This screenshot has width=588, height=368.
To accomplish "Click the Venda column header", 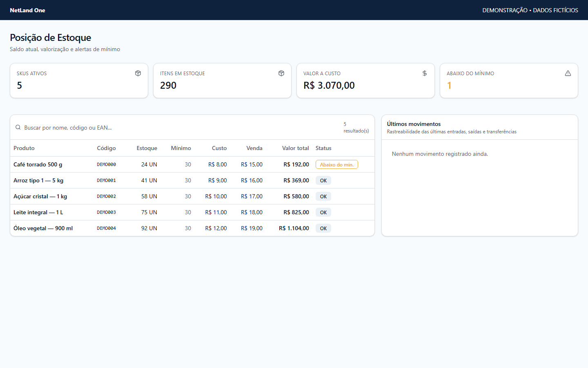I will click(254, 148).
